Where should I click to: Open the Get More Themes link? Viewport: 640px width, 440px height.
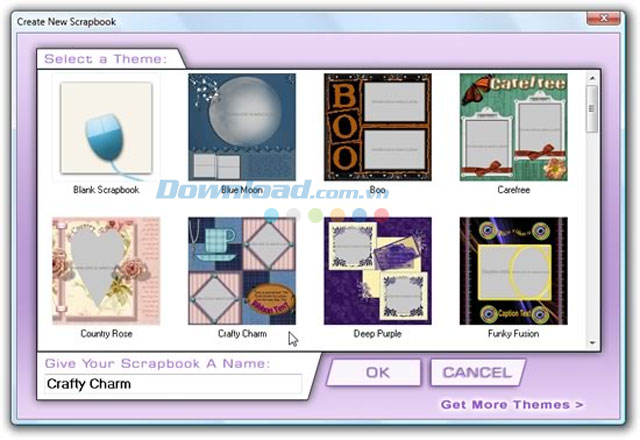click(512, 405)
